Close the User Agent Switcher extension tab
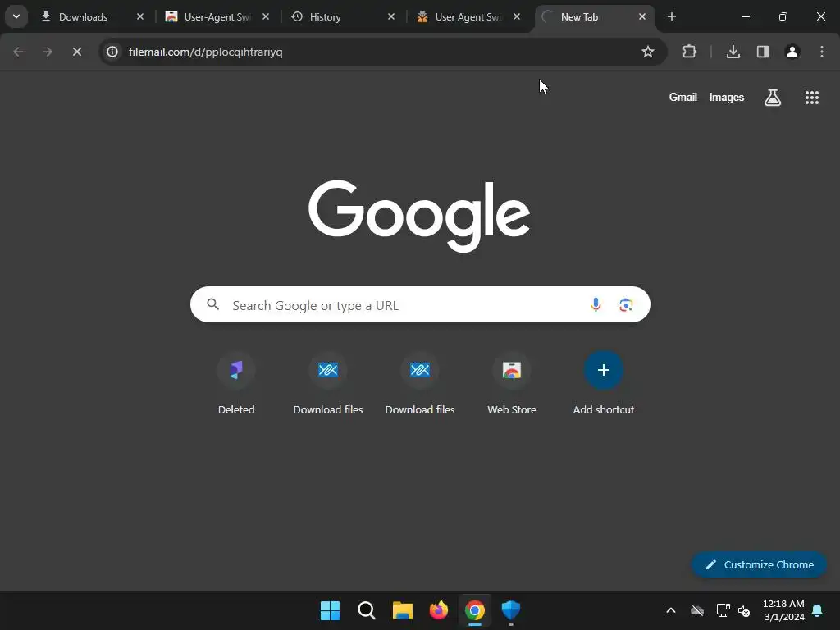Viewport: 840px width, 630px height. click(517, 17)
